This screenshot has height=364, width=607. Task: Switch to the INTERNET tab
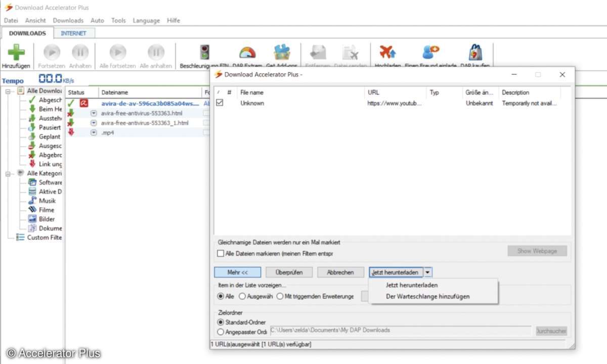74,33
